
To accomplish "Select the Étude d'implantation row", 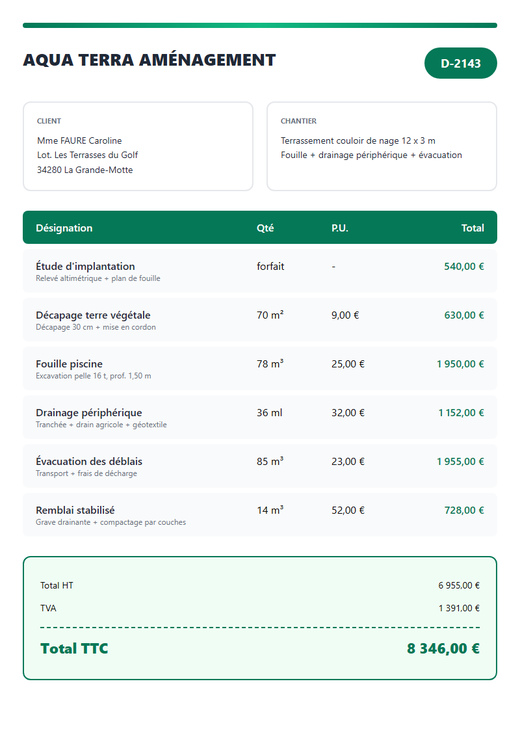I will (260, 271).
